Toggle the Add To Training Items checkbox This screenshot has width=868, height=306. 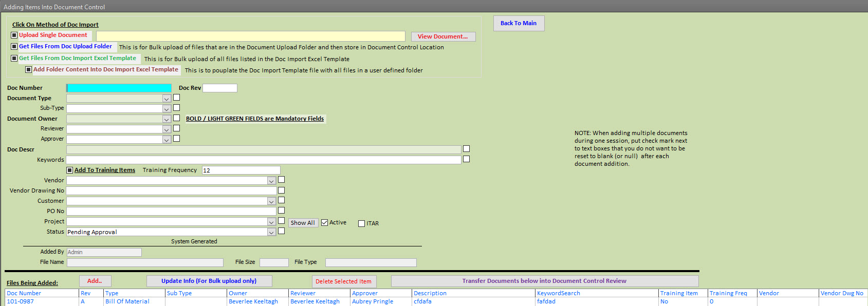(x=70, y=170)
